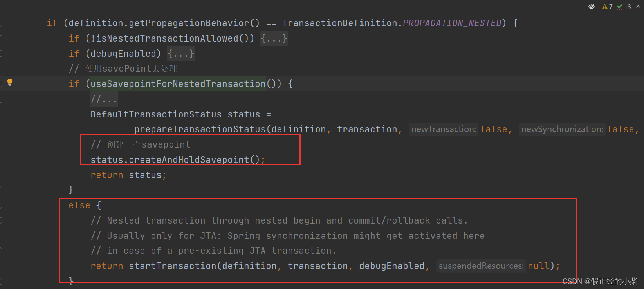The image size is (644, 289).
Task: Open the 7 warnings inspection indicator
Action: pos(608,7)
